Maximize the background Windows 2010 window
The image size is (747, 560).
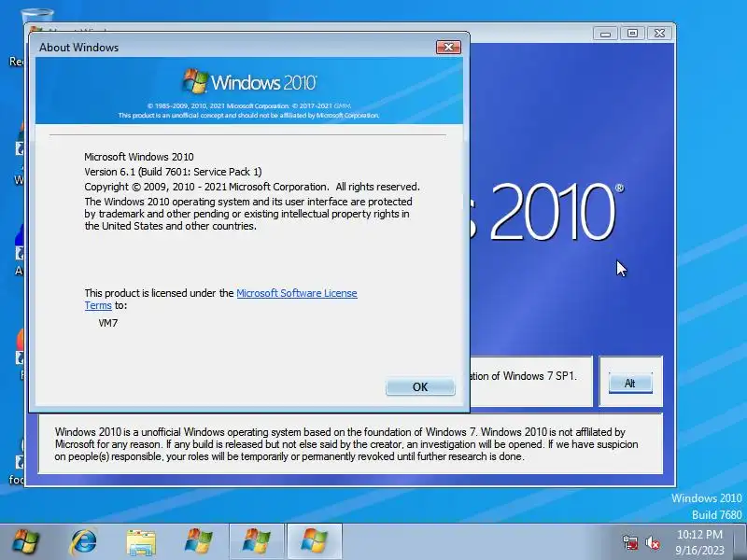point(633,34)
